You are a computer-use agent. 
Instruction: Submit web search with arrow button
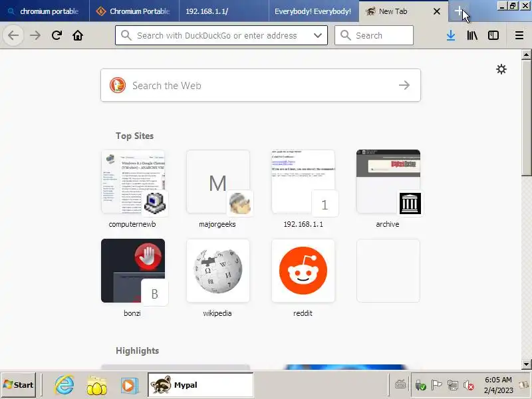coord(404,85)
